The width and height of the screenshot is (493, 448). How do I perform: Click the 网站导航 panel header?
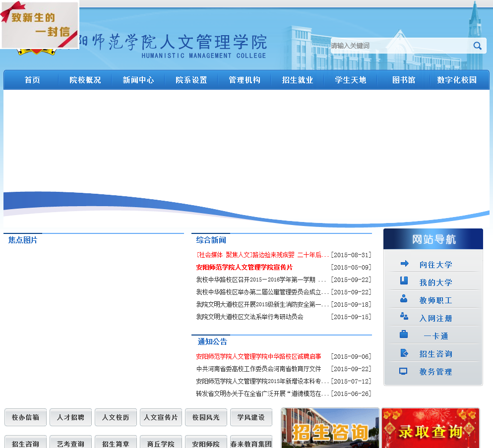433,239
